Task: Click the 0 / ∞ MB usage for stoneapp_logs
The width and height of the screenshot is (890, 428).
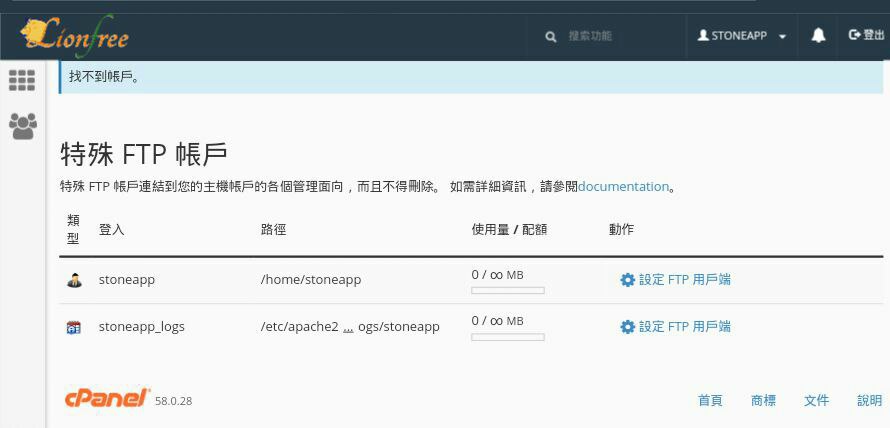Action: (x=497, y=321)
